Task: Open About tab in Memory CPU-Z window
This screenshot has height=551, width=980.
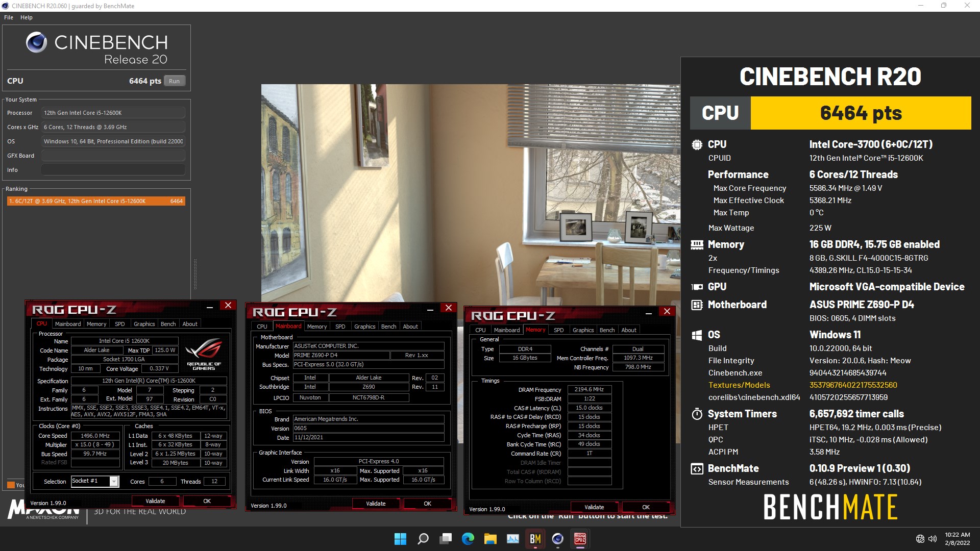Action: click(629, 330)
